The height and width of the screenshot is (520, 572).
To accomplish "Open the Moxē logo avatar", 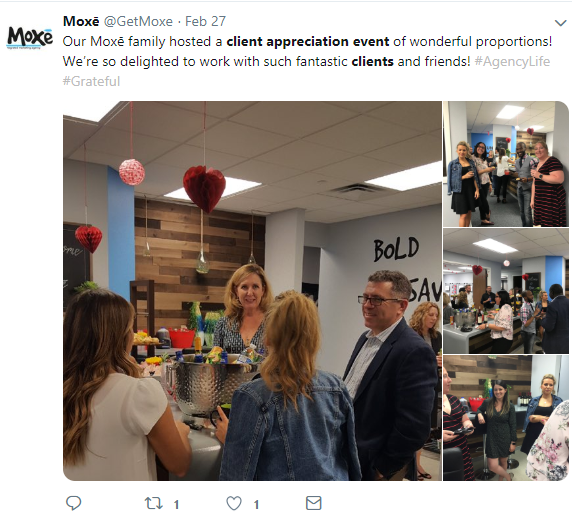I will tap(30, 38).
